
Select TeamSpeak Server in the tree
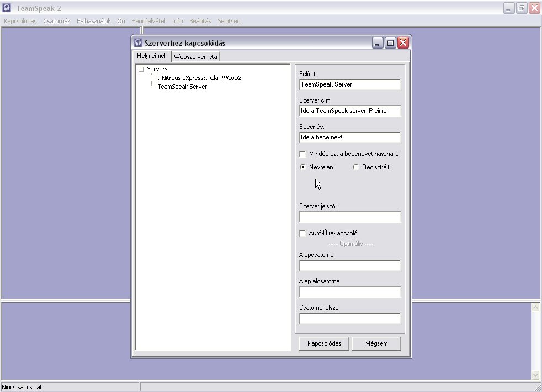[182, 87]
